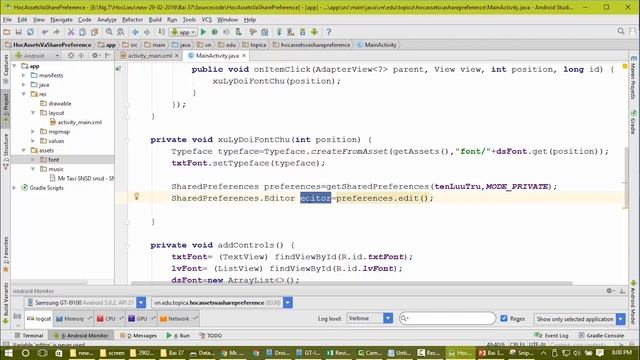The image size is (640, 360).
Task: Click the lightbulb intention icon in gutter
Action: coord(137,197)
